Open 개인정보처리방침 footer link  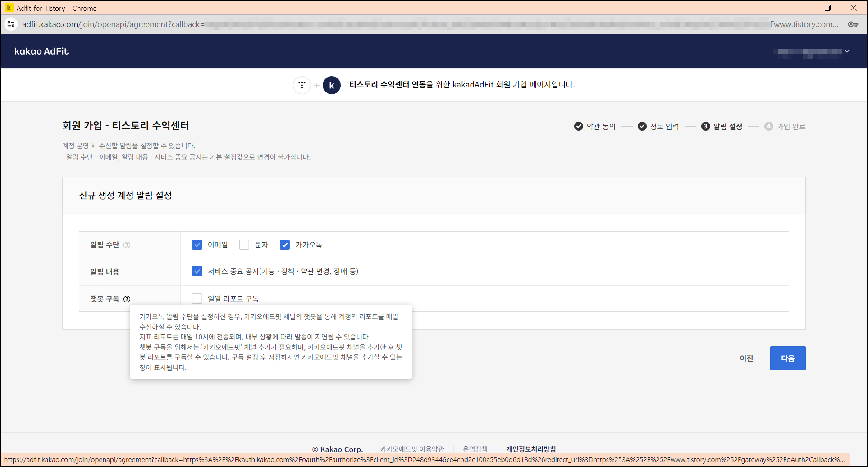click(x=531, y=449)
